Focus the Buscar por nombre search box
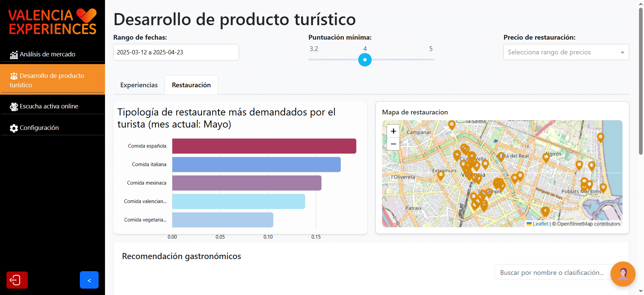Screen dimensions: 644x295 [552, 273]
